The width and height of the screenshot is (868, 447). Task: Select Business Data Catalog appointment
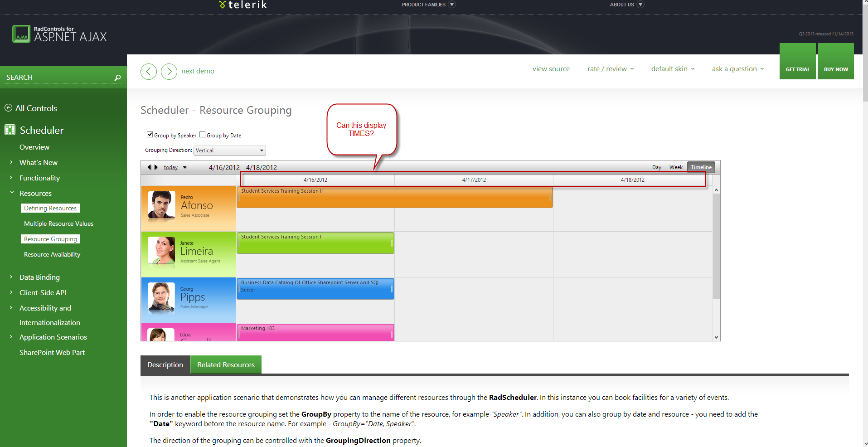coord(315,289)
